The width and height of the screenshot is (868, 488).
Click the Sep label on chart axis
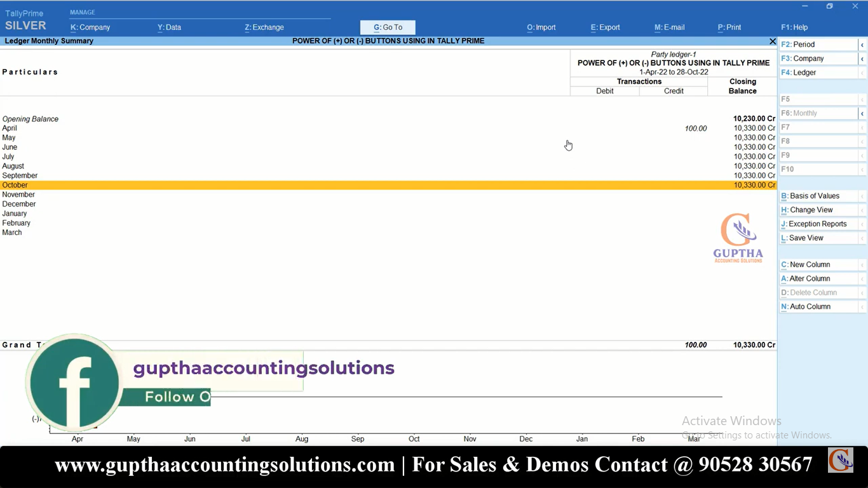coord(358,439)
